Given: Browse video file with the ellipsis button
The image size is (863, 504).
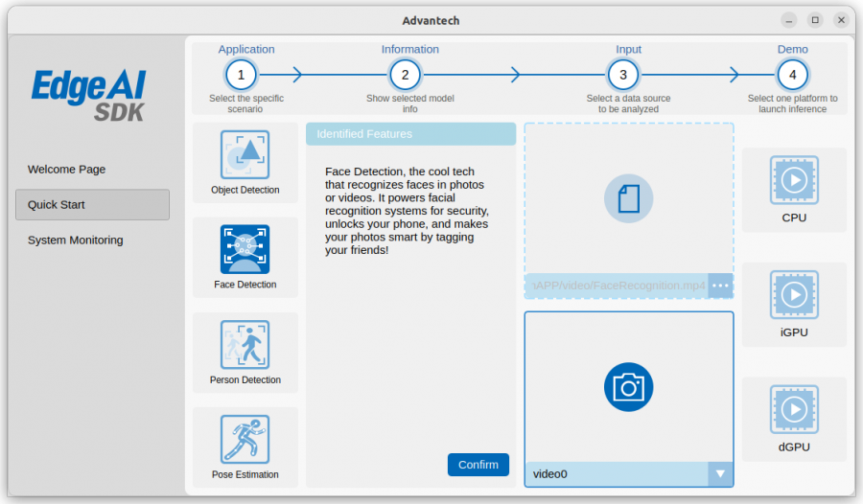Looking at the screenshot, I should tap(720, 286).
